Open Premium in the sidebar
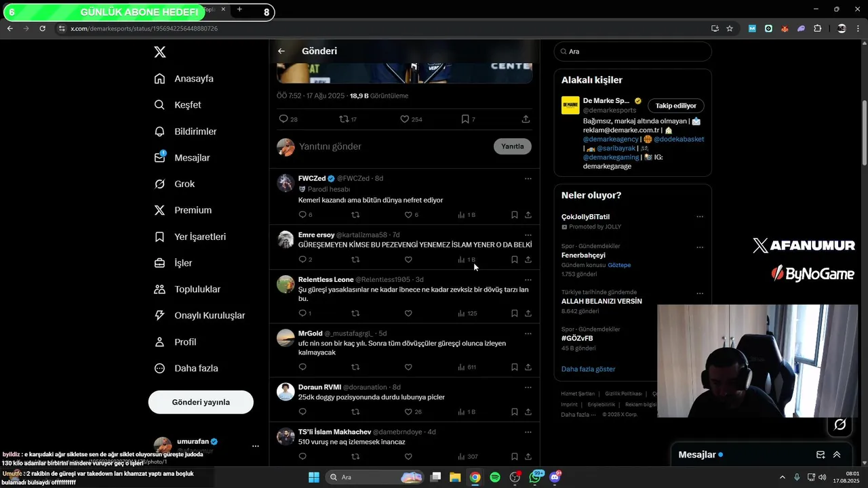The height and width of the screenshot is (488, 868). pyautogui.click(x=182, y=210)
